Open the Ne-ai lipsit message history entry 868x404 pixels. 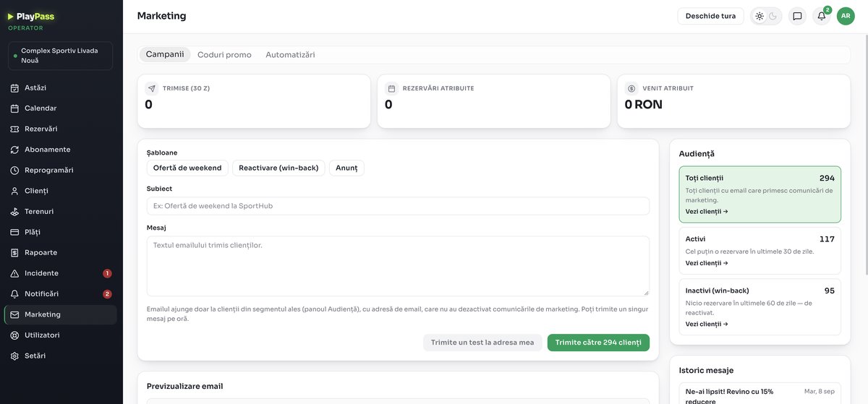(760, 394)
